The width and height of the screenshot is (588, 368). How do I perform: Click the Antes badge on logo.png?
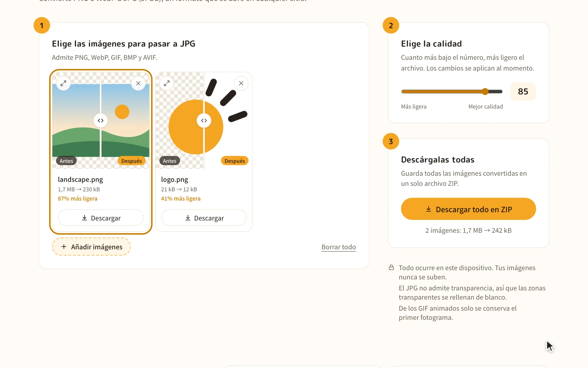point(170,161)
